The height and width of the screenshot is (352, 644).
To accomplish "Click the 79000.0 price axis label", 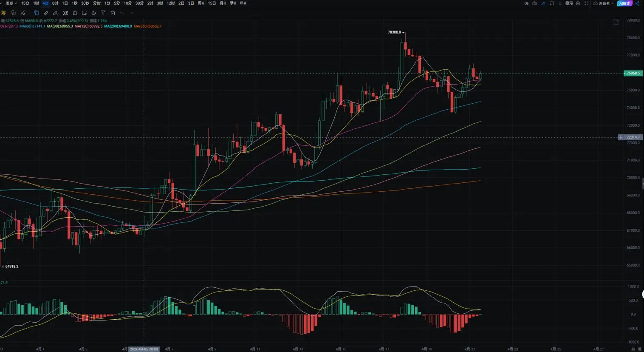I will pos(633,20).
